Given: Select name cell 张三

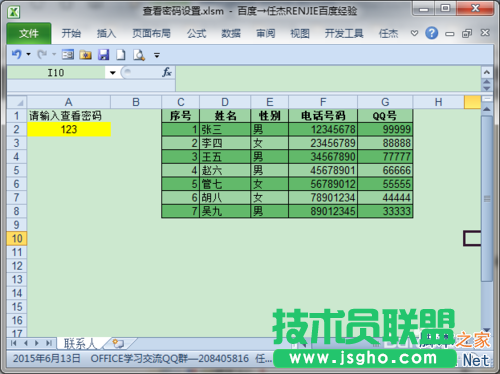Looking at the screenshot, I should point(225,129).
